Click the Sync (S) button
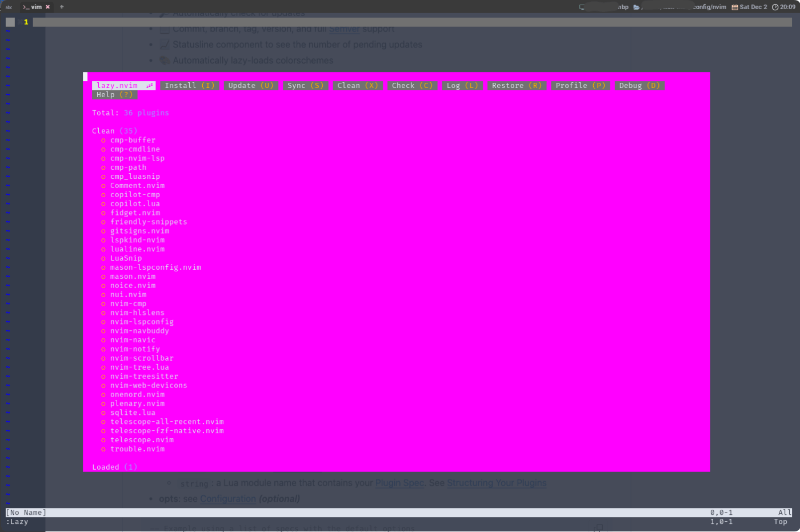Screen dimensions: 800x532 (x=305, y=86)
